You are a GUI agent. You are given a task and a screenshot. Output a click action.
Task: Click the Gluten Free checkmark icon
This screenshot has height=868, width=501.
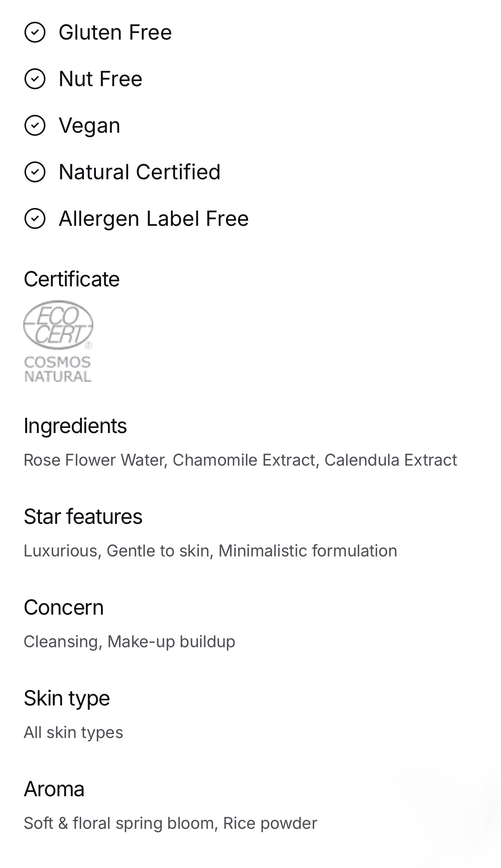[x=35, y=32]
